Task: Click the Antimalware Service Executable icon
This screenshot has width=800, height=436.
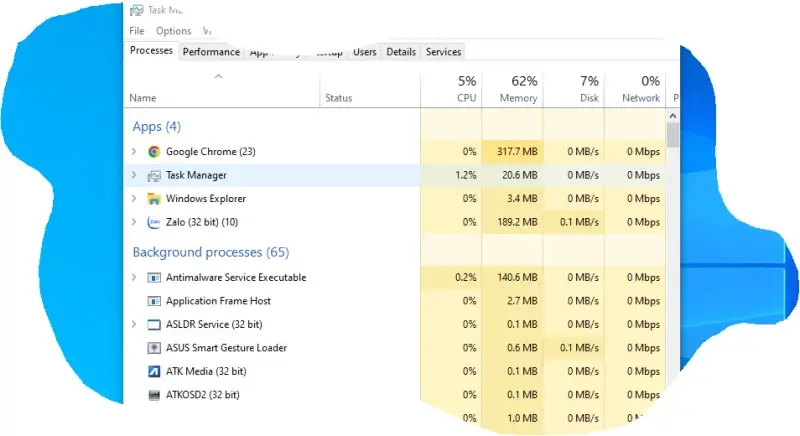Action: point(154,278)
